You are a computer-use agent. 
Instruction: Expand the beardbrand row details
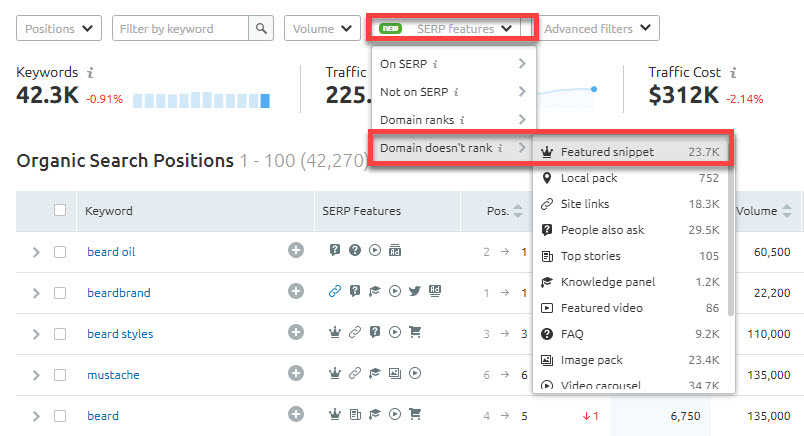coord(36,293)
